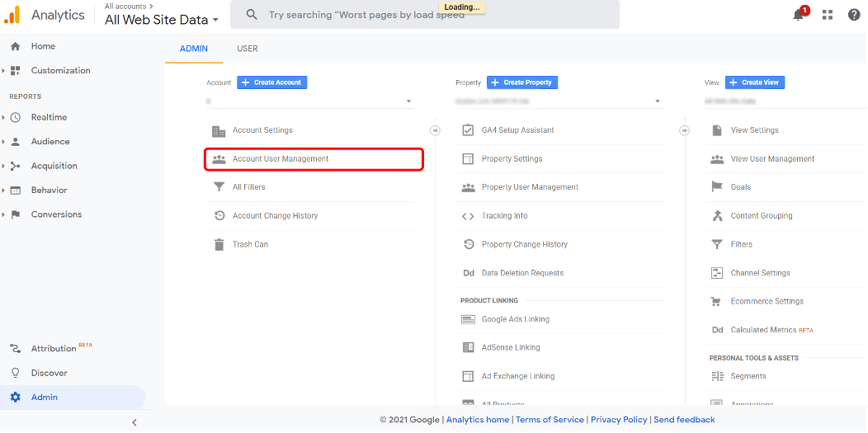868x433 pixels.
Task: Click the Channel Settings icon
Action: (x=717, y=273)
